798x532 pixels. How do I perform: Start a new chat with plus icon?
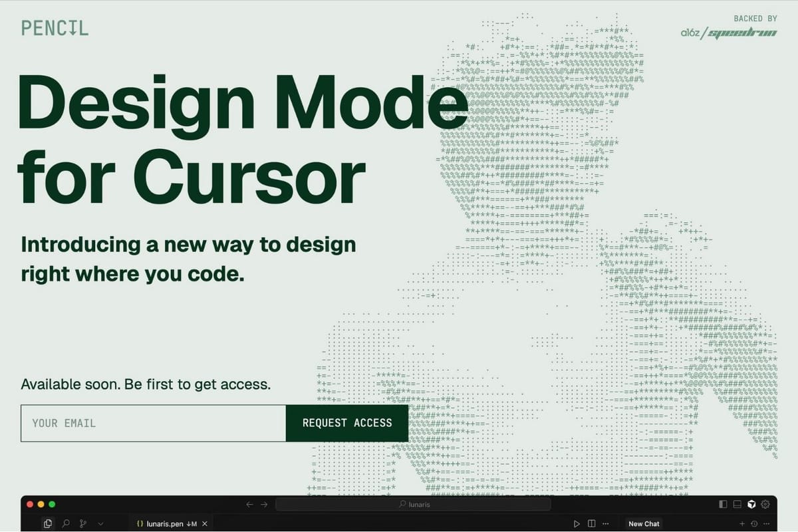click(743, 523)
